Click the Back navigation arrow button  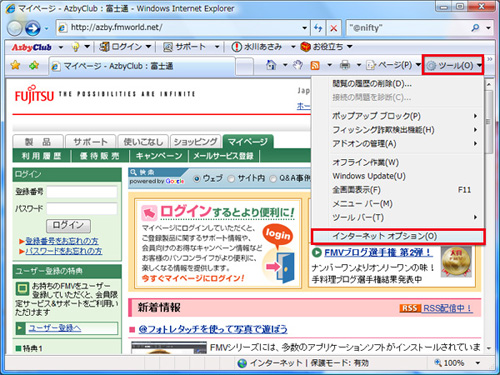[14, 28]
